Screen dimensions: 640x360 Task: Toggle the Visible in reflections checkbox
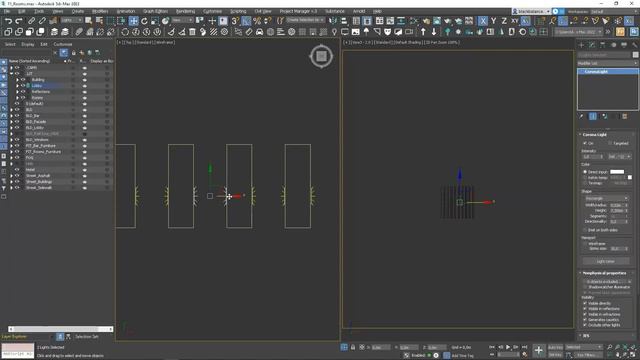point(585,309)
